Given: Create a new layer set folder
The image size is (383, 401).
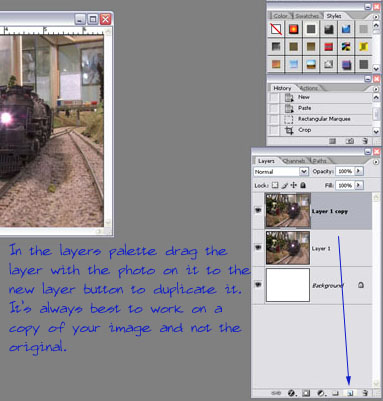Looking at the screenshot, I should [336, 393].
